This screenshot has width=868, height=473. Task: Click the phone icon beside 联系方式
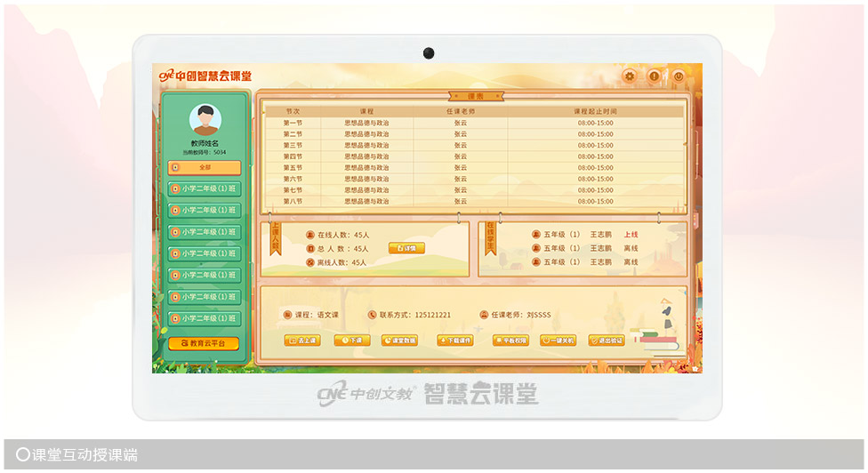pos(372,315)
